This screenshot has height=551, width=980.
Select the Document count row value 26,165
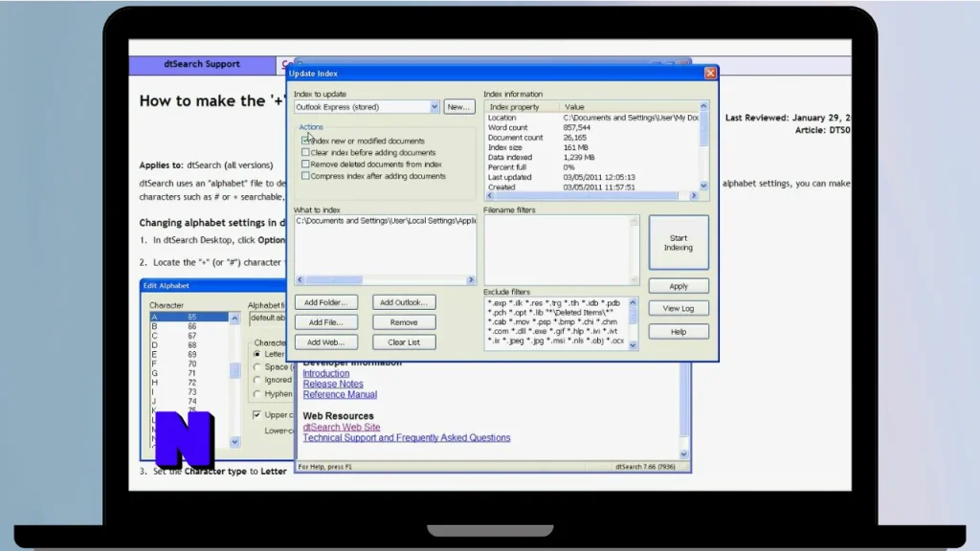[x=574, y=138]
